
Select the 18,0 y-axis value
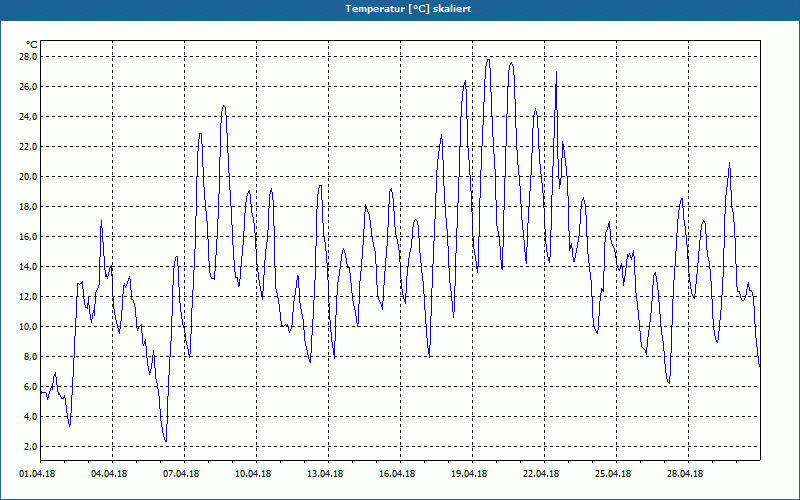pyautogui.click(x=28, y=207)
